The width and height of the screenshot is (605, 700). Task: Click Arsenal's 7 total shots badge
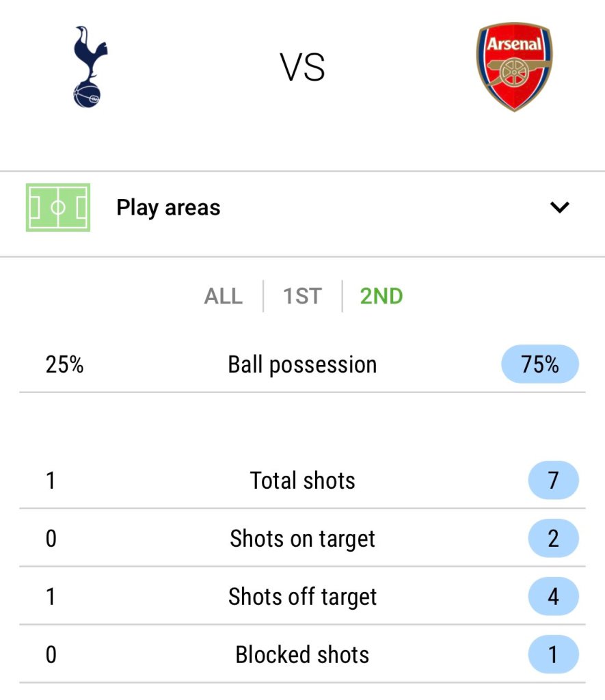(553, 481)
